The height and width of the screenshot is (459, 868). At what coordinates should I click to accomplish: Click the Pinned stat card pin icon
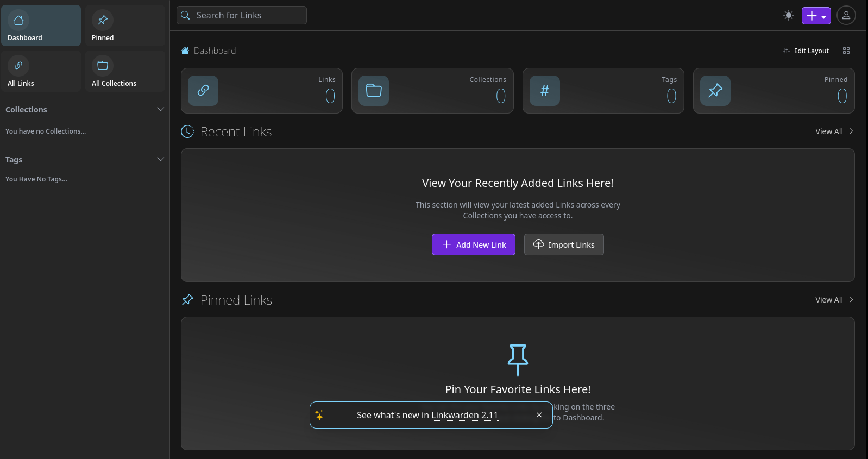[715, 91]
